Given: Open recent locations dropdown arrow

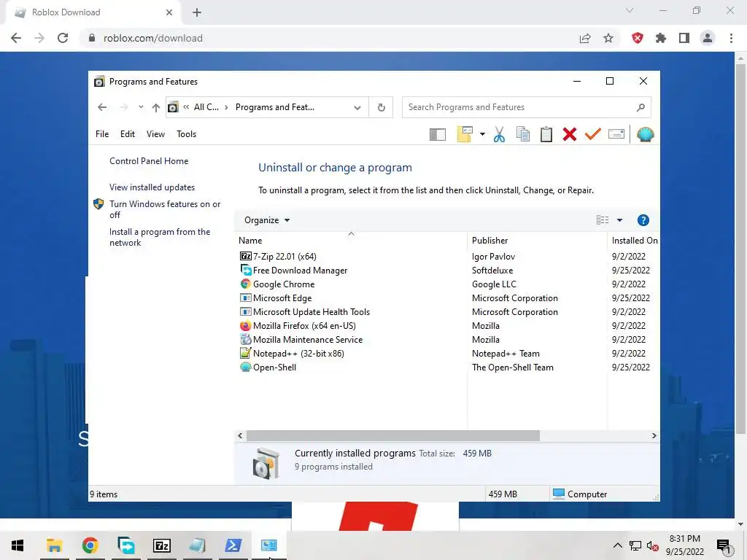Looking at the screenshot, I should (x=141, y=107).
